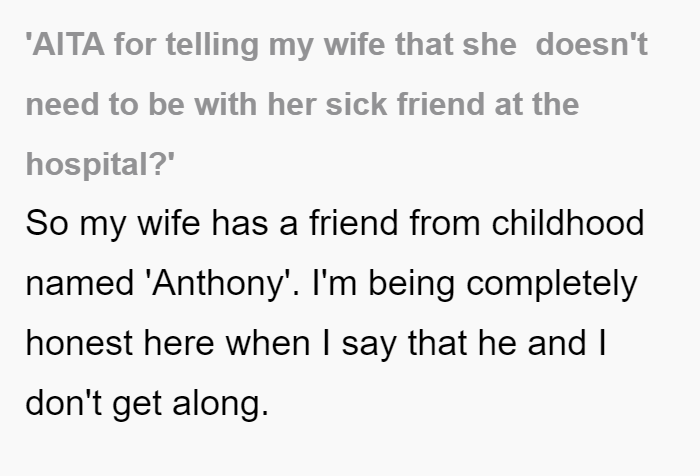700x476 pixels.
Task: Select the word 'hospital?' in the title
Action: click(x=100, y=165)
